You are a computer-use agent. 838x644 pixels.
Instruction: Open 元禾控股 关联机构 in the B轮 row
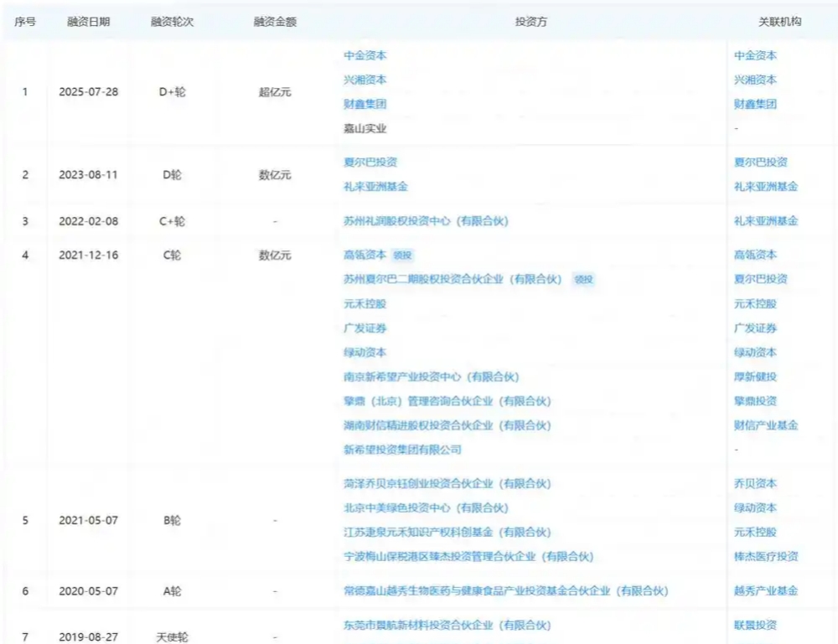point(755,533)
